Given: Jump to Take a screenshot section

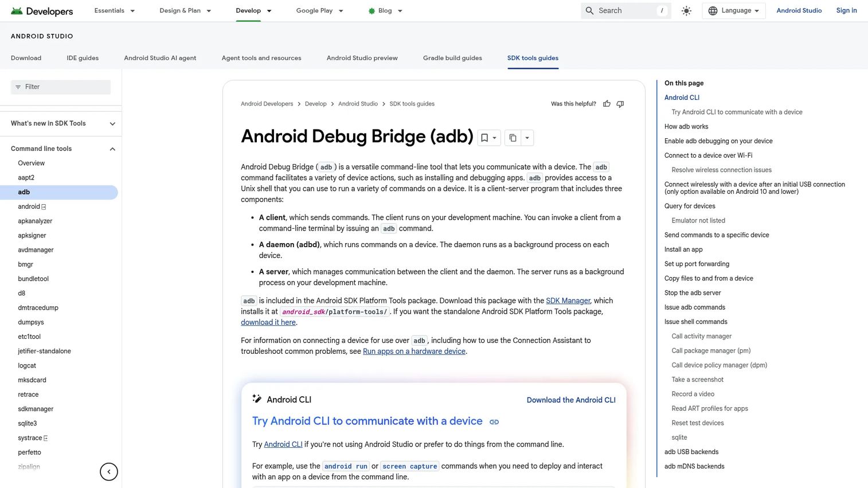Looking at the screenshot, I should [x=697, y=380].
